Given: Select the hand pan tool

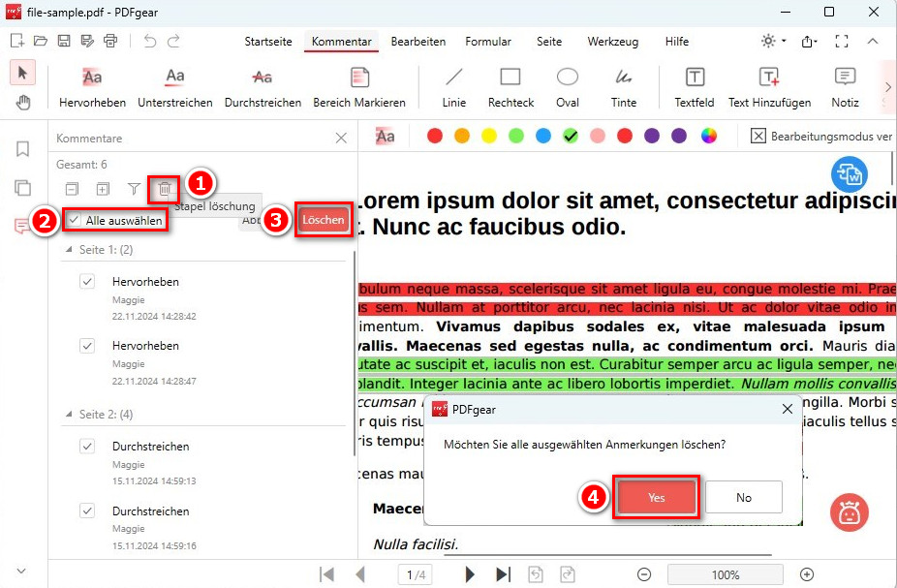Looking at the screenshot, I should pos(22,101).
